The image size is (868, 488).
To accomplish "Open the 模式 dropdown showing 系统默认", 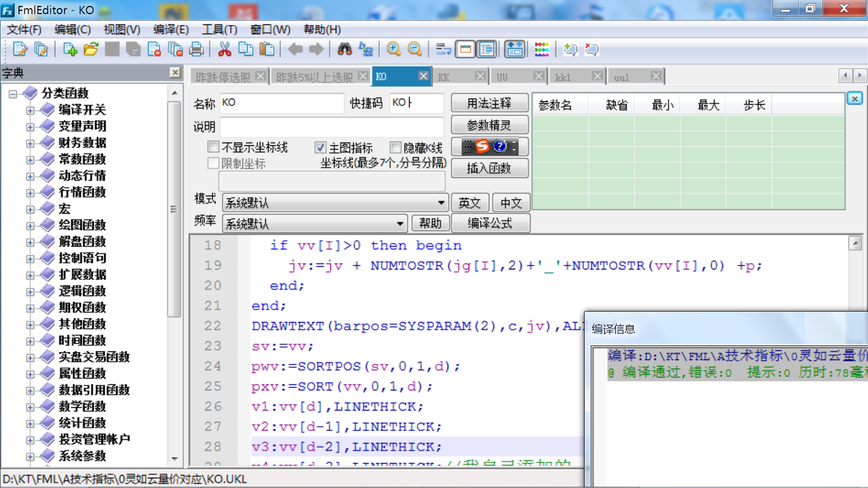I will [x=441, y=203].
